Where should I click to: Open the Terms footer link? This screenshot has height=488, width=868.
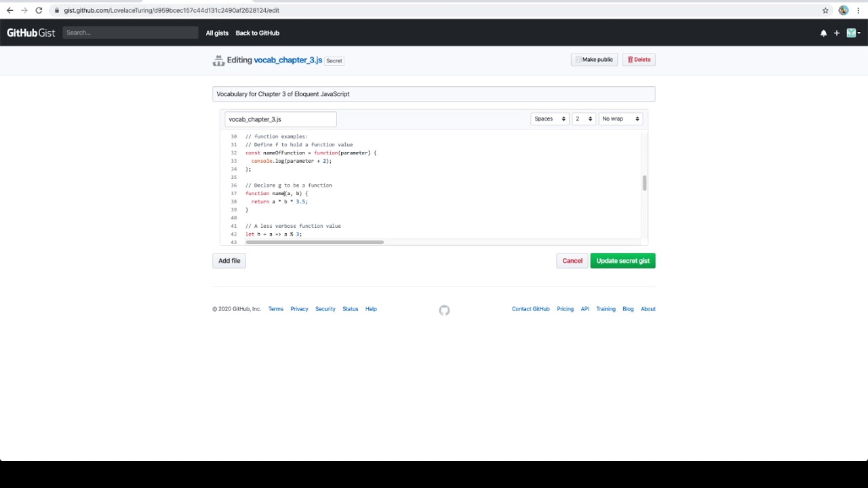(275, 309)
